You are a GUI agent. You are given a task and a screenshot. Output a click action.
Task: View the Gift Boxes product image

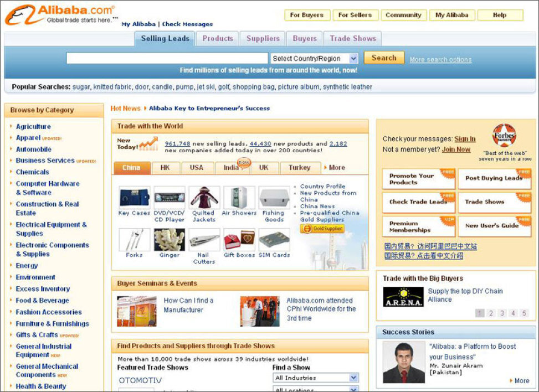239,240
